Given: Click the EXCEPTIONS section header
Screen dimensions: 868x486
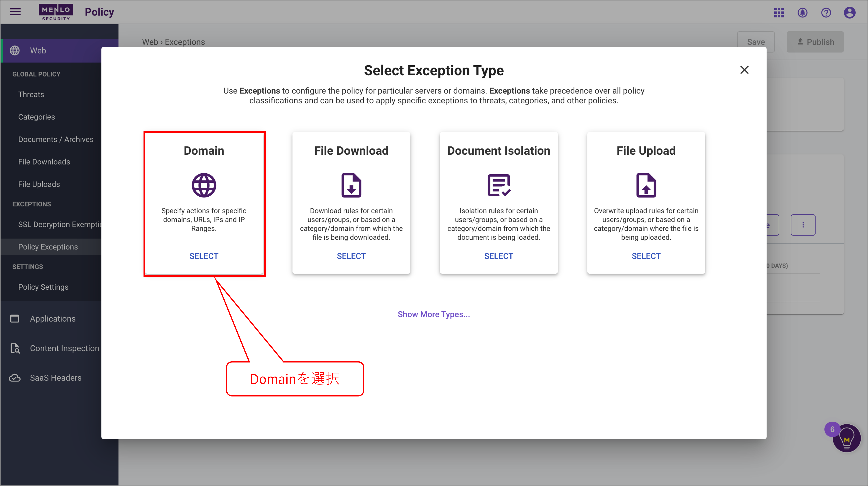Looking at the screenshot, I should [32, 204].
